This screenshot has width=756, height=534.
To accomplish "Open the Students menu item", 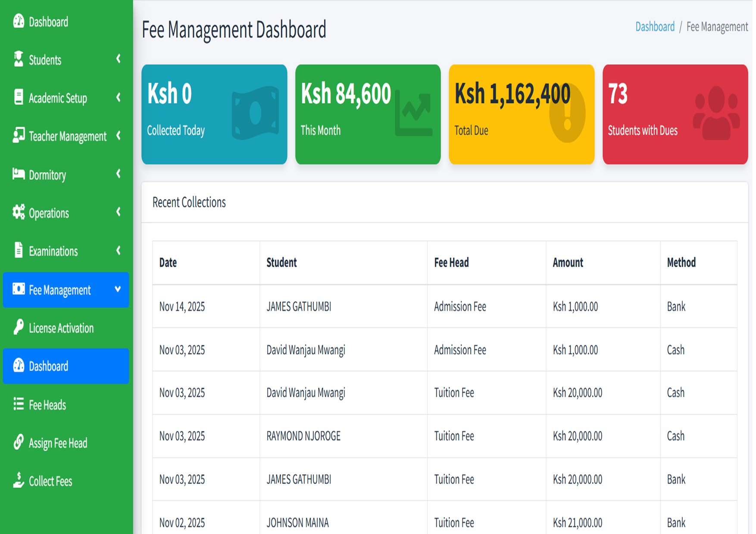I will 45,59.
